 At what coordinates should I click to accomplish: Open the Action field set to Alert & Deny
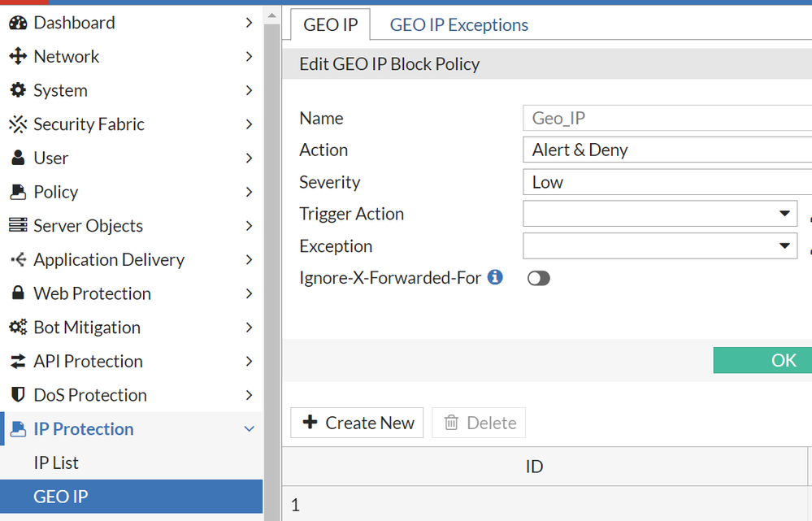pos(667,150)
